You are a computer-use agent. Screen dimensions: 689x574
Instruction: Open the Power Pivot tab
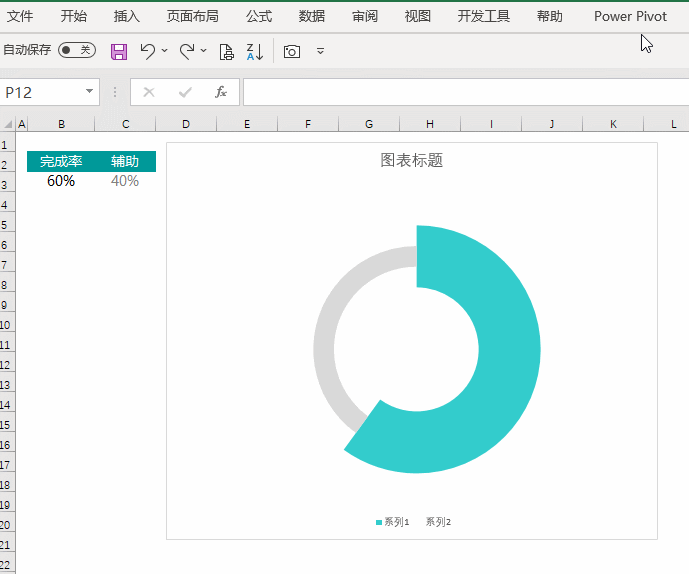tap(630, 16)
